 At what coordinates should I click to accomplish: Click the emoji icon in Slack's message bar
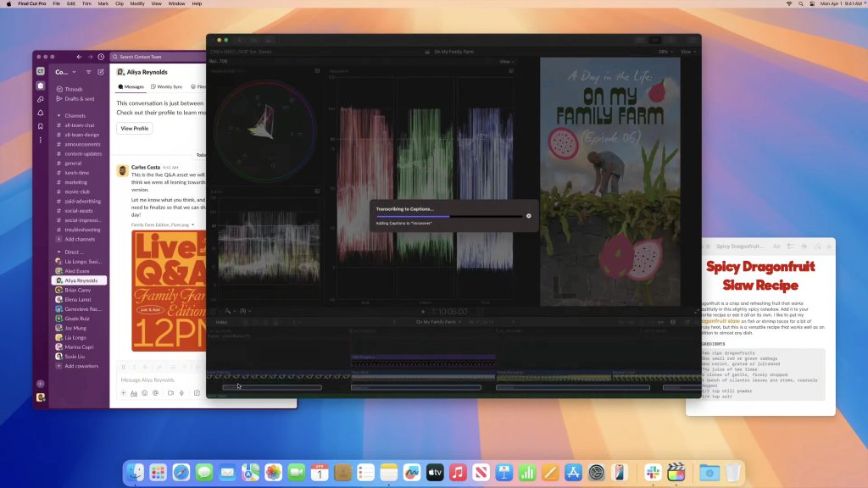coord(144,391)
